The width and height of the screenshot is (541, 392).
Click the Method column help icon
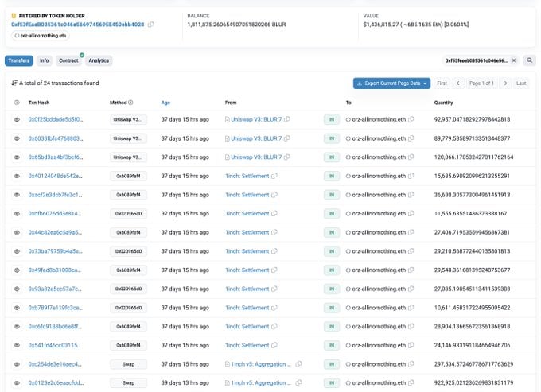pyautogui.click(x=130, y=103)
